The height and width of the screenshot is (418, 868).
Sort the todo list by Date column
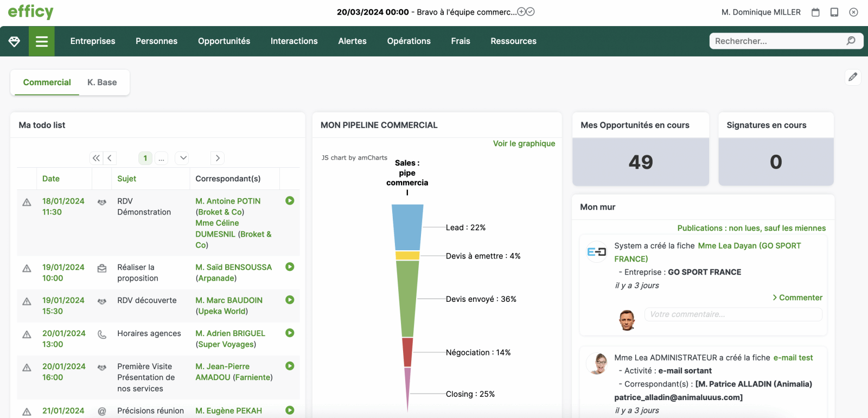tap(51, 179)
